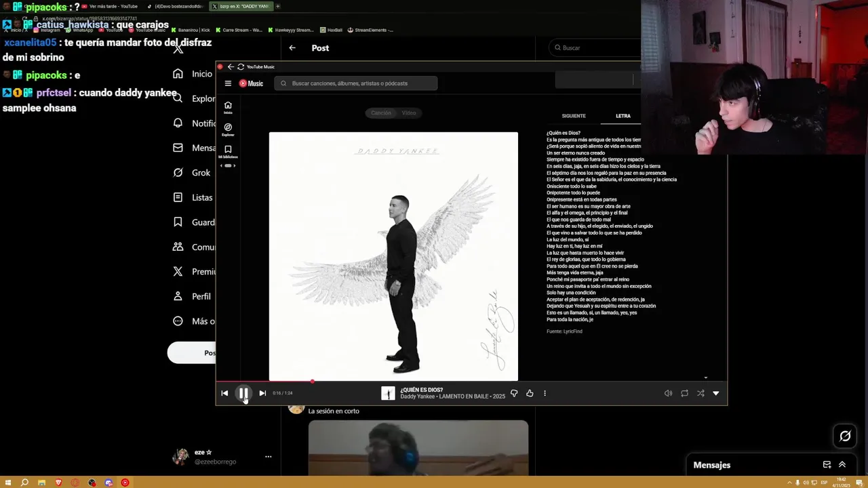Dislike the song ¿QUIÉN ES DIOS?
This screenshot has width=868, height=488.
point(514,393)
